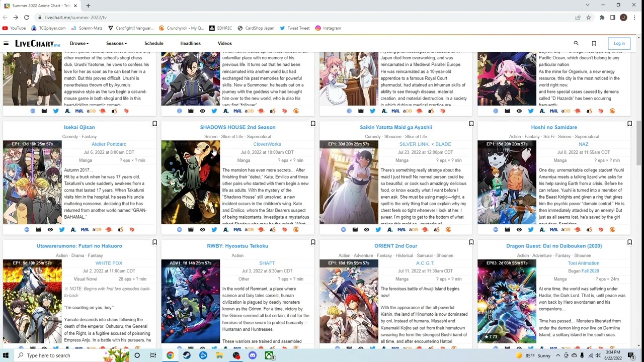The width and height of the screenshot is (644, 362).
Task: Toggle the bookmark mark on Utawarerumono: Futari no Hakuoro card
Action: pyautogui.click(x=154, y=242)
